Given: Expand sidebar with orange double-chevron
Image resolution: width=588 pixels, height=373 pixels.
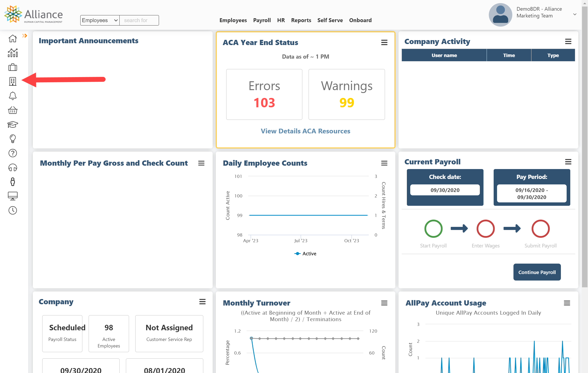Looking at the screenshot, I should 24,36.
